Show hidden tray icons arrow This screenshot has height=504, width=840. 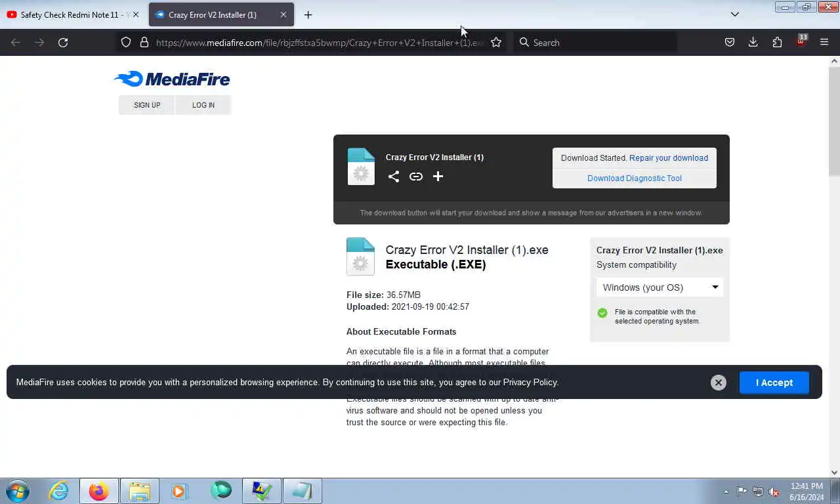tap(726, 492)
